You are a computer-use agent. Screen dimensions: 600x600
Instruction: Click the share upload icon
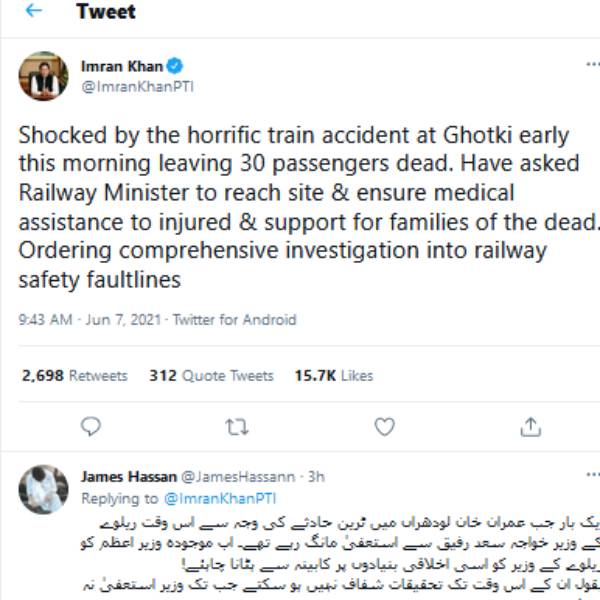(531, 427)
